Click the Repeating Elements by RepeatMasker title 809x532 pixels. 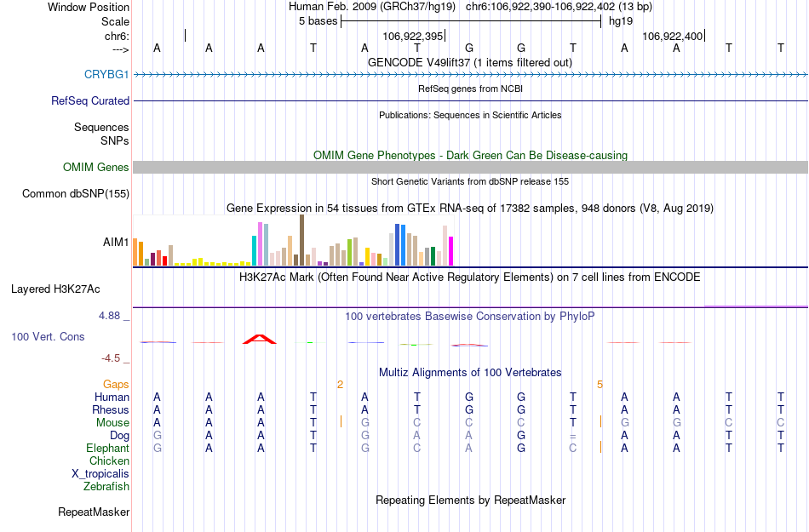point(471,500)
